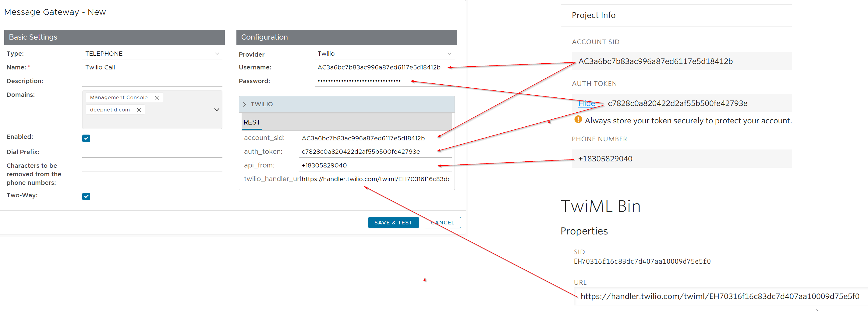868x313 pixels.
Task: Toggle the Two-Way checkbox
Action: pyautogui.click(x=86, y=196)
